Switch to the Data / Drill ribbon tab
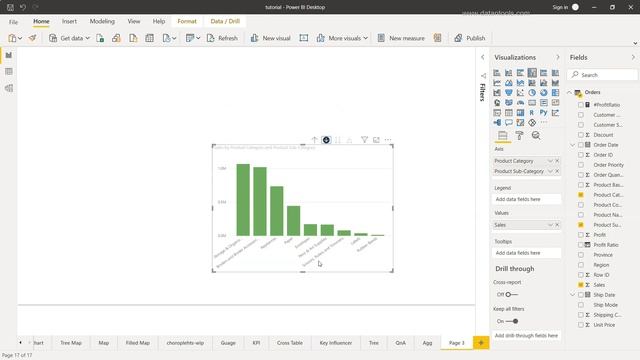640x360 pixels. [x=225, y=21]
